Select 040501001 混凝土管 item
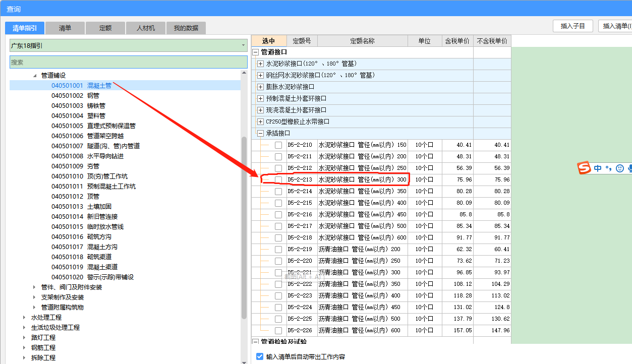 [81, 86]
